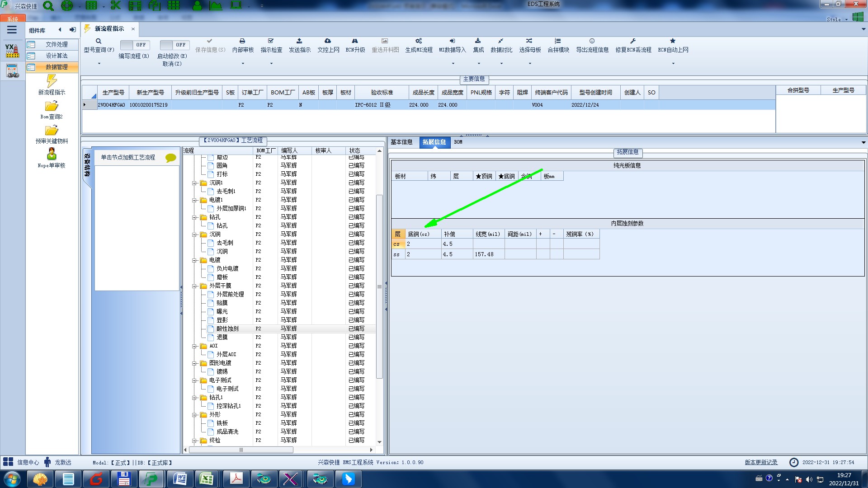Select the 设计算法 sidebar item
This screenshot has width=868, height=488.
(x=52, y=56)
